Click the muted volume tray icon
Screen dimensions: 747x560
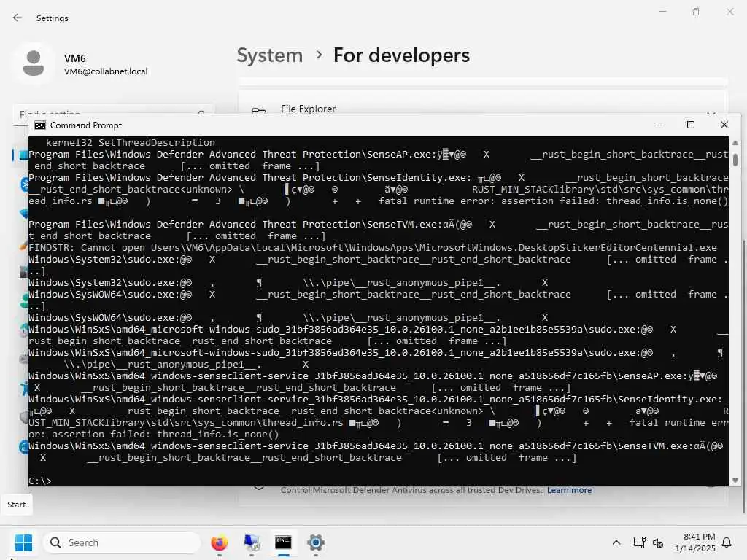coord(658,542)
